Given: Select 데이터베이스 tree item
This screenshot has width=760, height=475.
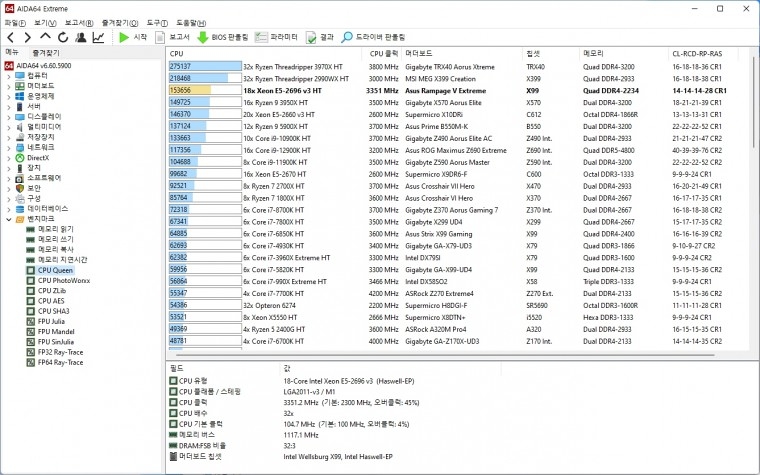Looking at the screenshot, I should coord(48,208).
